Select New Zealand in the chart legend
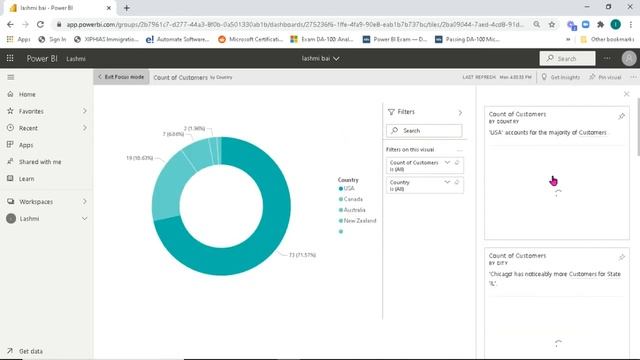This screenshot has height=360, width=640. [x=357, y=221]
